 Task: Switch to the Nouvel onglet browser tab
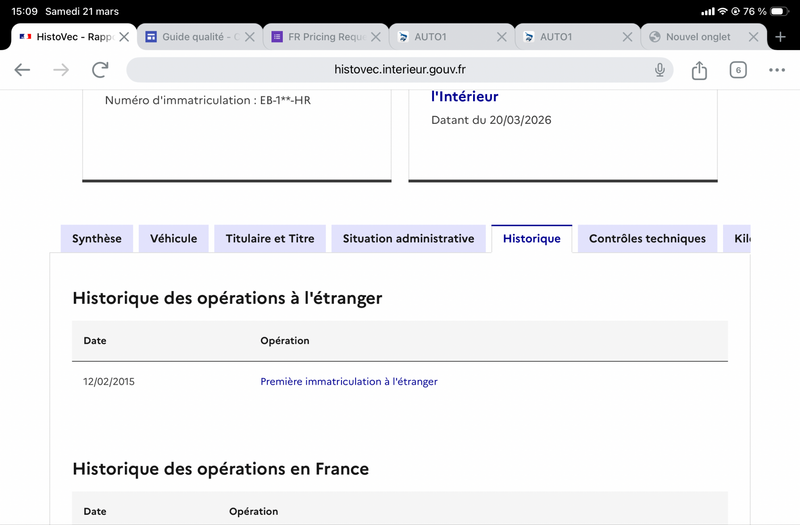coord(696,37)
